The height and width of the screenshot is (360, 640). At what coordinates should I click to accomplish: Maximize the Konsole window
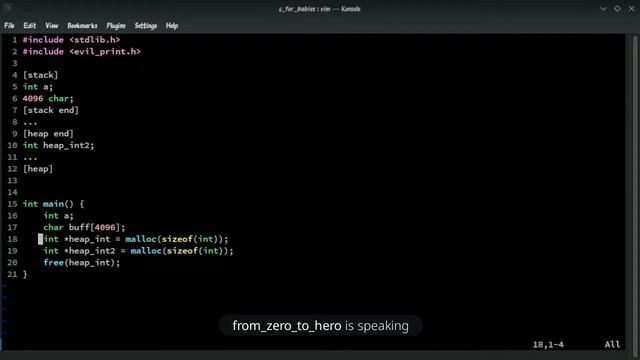coord(617,9)
